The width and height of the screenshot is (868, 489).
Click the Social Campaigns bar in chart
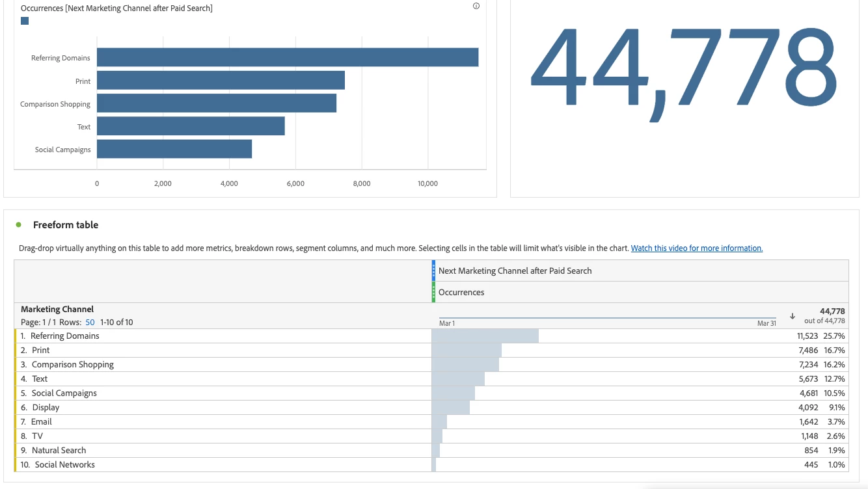click(x=174, y=149)
